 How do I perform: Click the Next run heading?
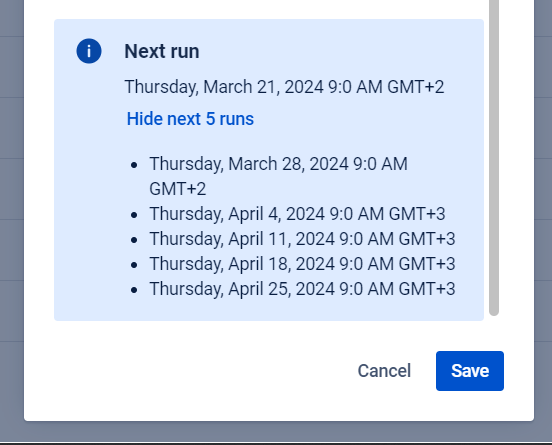[x=162, y=51]
